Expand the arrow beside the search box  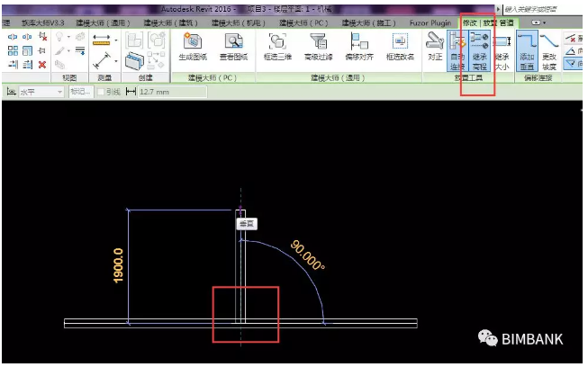pos(498,9)
